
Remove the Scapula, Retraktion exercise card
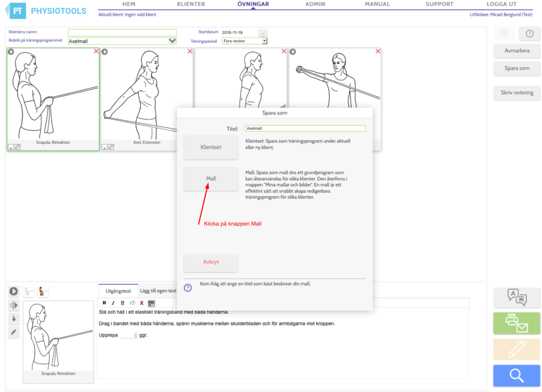96,51
